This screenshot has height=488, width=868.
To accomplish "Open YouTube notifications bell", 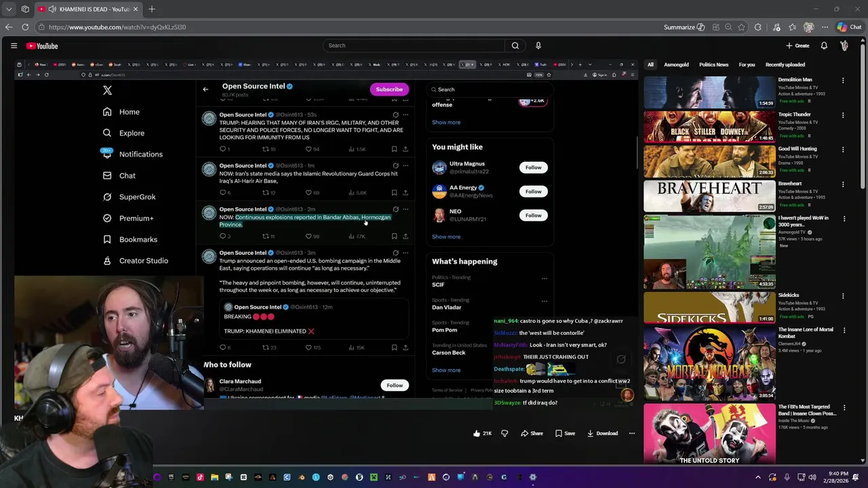I will click(x=824, y=45).
